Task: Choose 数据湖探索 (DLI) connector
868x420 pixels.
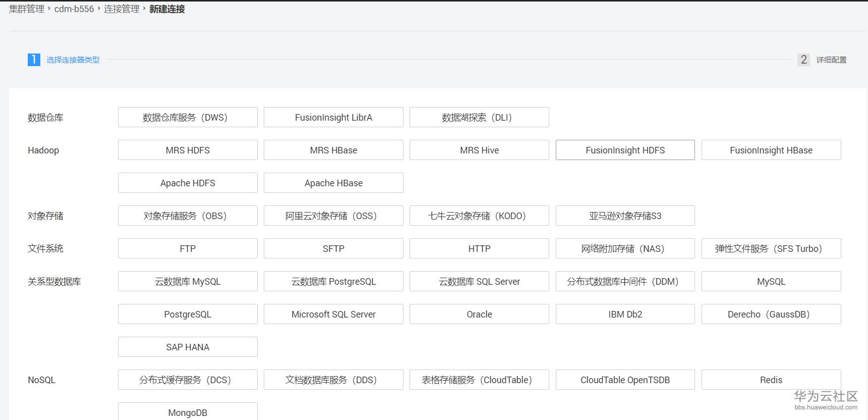Action: pos(479,117)
